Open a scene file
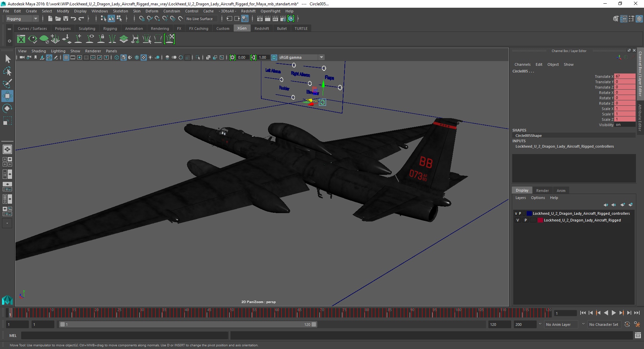 pos(58,19)
